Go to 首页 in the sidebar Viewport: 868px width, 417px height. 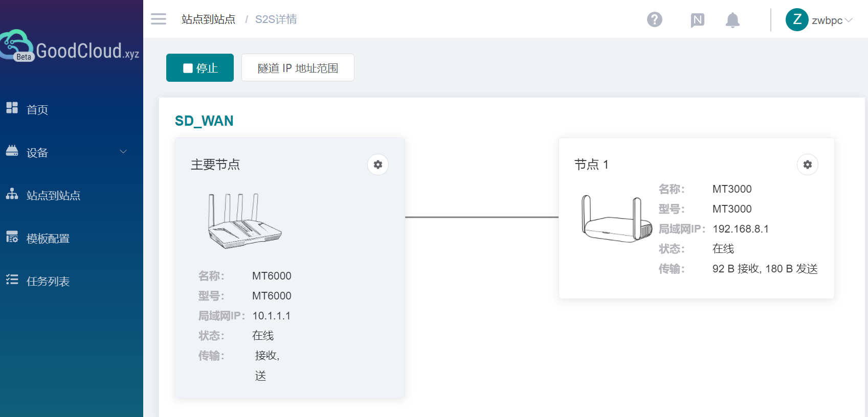(x=37, y=109)
